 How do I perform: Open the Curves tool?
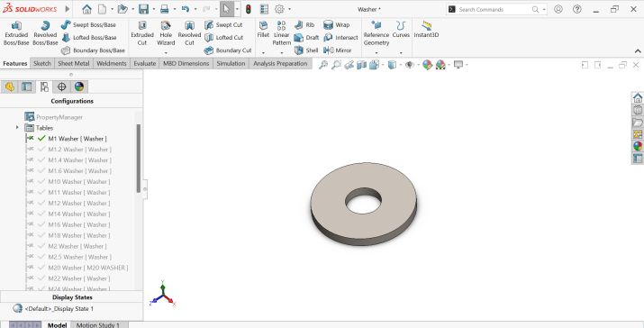point(401,29)
